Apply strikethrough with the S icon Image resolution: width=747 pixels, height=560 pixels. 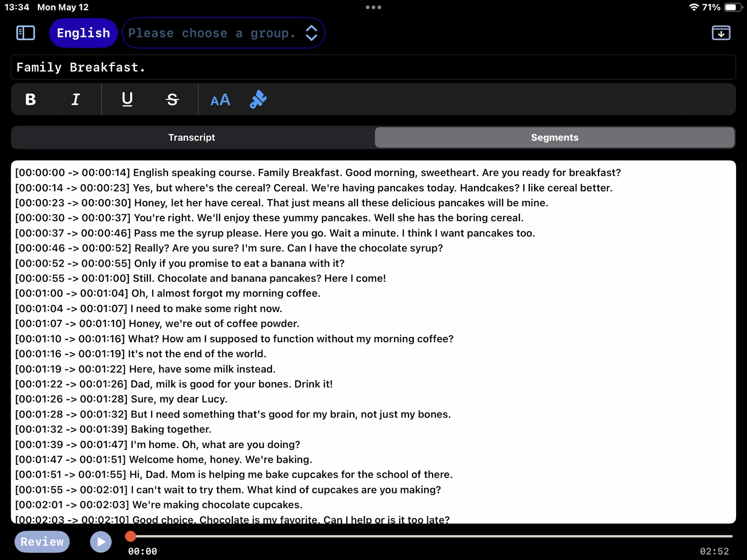click(x=172, y=99)
